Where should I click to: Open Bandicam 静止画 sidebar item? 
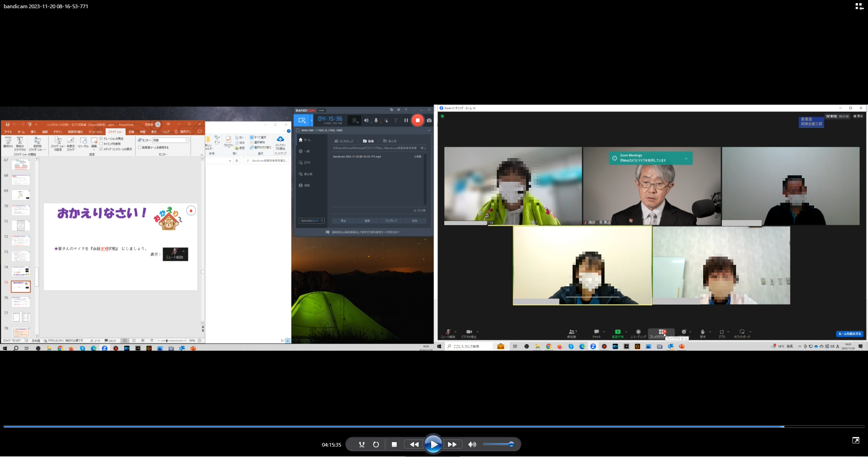pos(305,174)
